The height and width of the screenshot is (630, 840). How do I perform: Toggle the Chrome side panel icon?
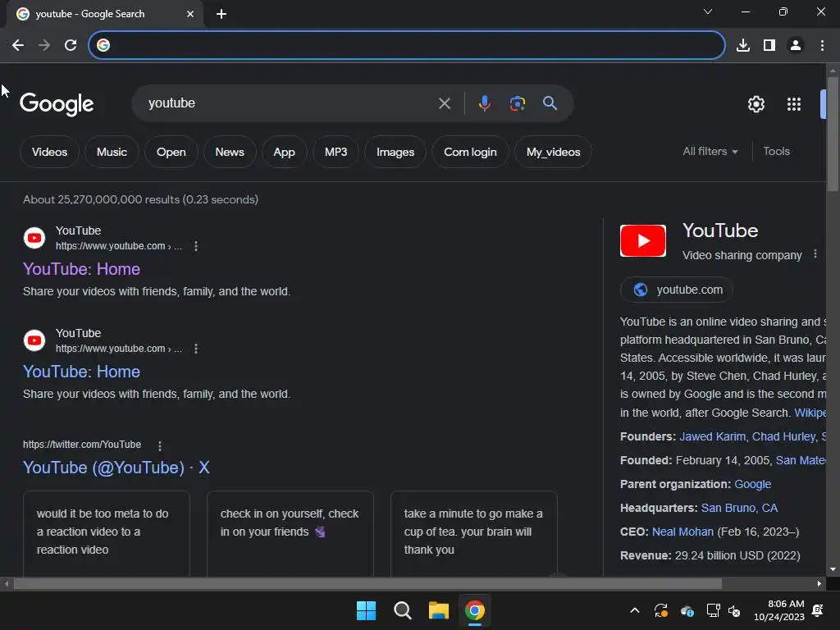tap(769, 45)
